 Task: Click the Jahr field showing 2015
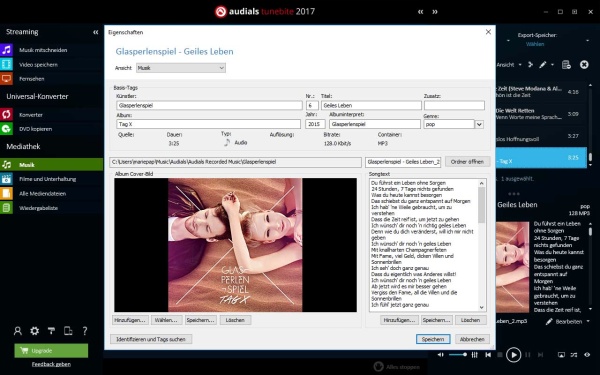(315, 124)
